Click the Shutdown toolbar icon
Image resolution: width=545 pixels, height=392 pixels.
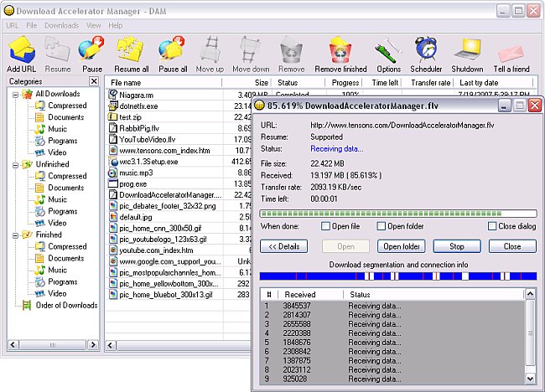click(x=467, y=52)
